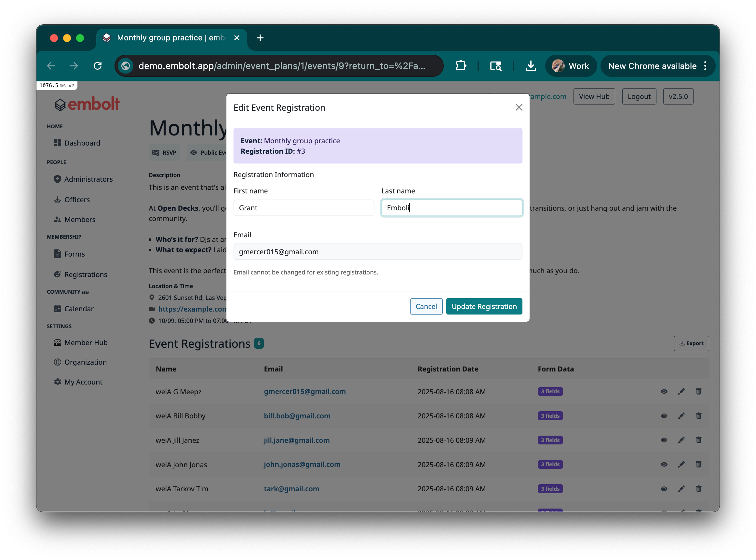This screenshot has height=560, width=756.
Task: Open Chrome downloads icon
Action: (x=531, y=66)
